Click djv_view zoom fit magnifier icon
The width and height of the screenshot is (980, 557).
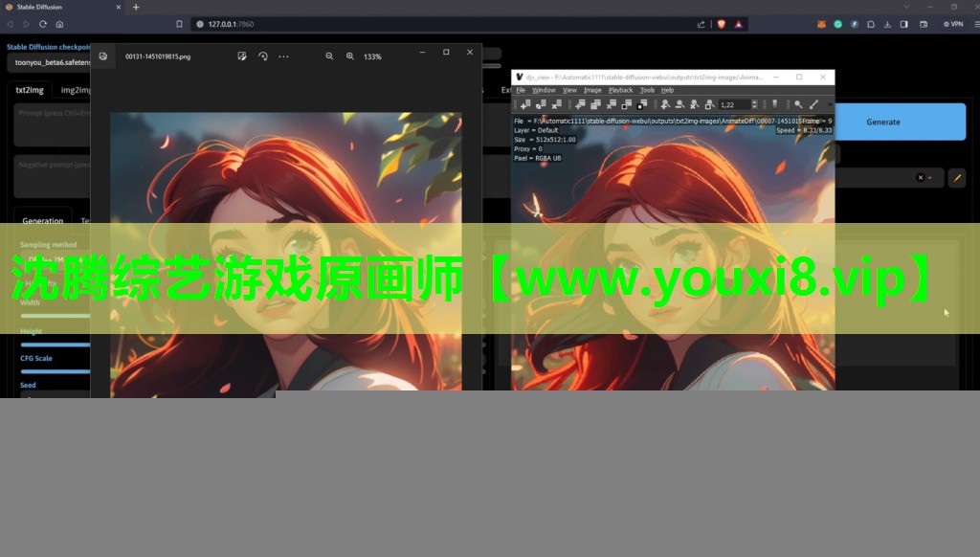coord(709,104)
